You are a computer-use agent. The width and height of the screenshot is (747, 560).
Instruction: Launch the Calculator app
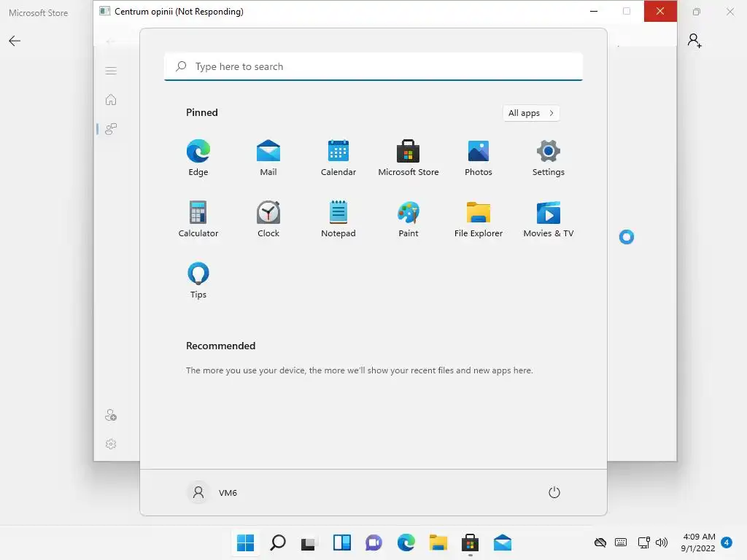click(198, 219)
